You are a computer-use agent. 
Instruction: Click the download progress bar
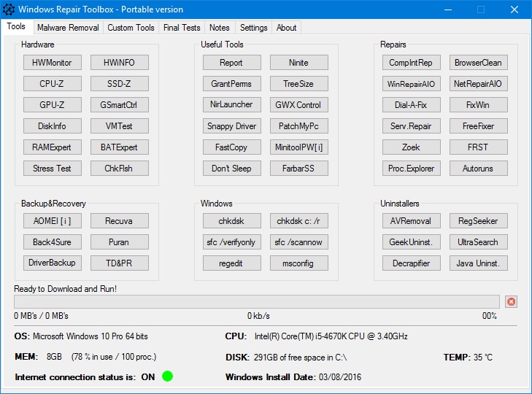[256, 301]
